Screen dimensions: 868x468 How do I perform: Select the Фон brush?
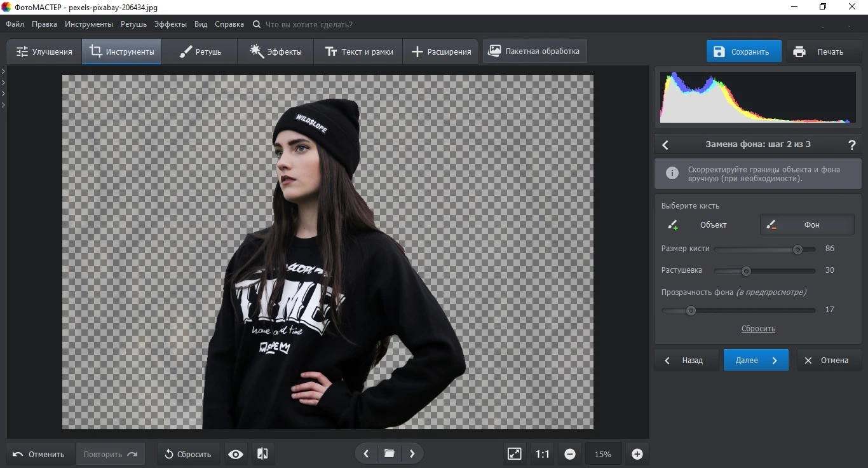coord(807,225)
